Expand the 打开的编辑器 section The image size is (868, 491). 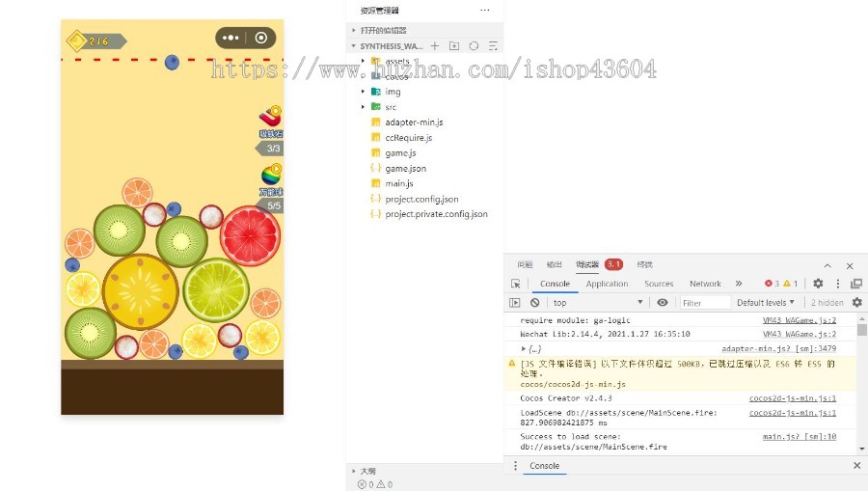[x=424, y=30]
